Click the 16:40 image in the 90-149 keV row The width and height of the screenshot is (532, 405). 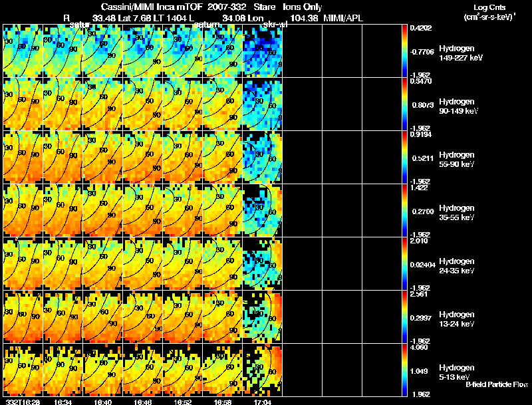pyautogui.click(x=103, y=104)
